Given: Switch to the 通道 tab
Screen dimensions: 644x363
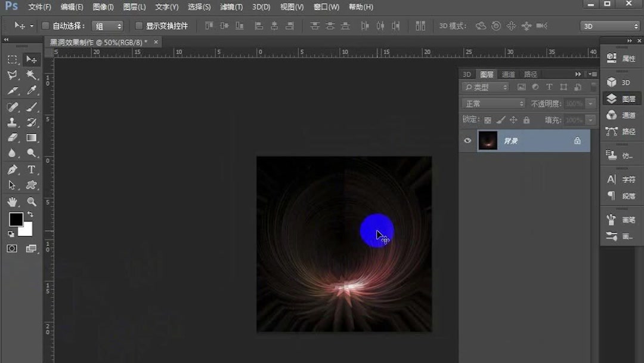Looking at the screenshot, I should (x=508, y=74).
